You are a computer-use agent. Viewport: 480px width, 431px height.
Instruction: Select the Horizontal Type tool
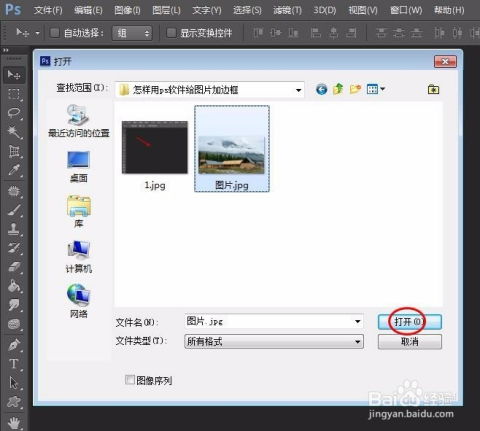tap(14, 364)
